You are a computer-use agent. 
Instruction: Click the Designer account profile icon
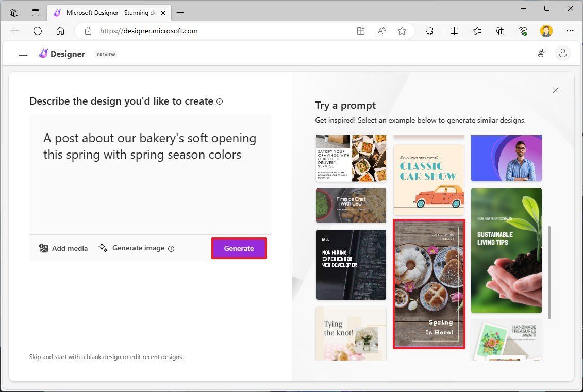(x=563, y=53)
